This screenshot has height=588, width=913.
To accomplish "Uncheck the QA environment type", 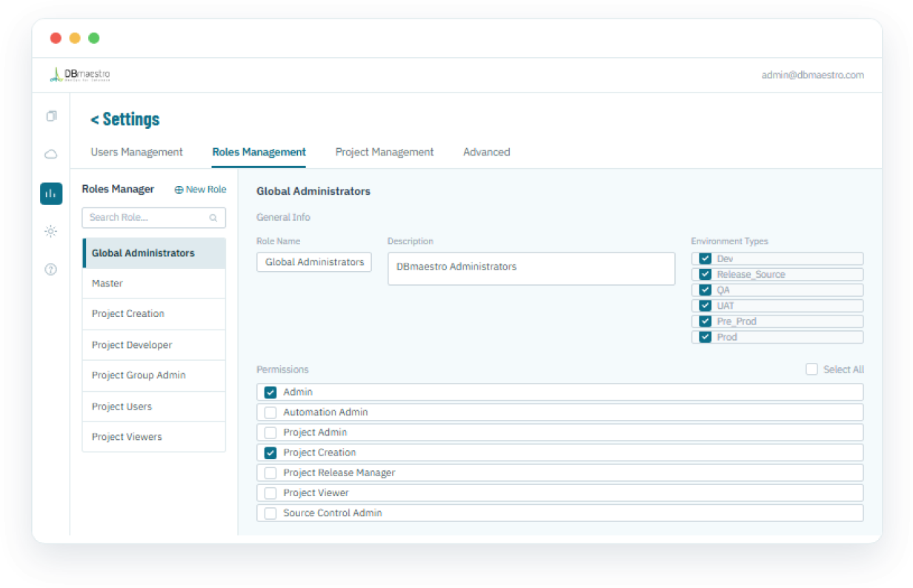I will click(705, 290).
